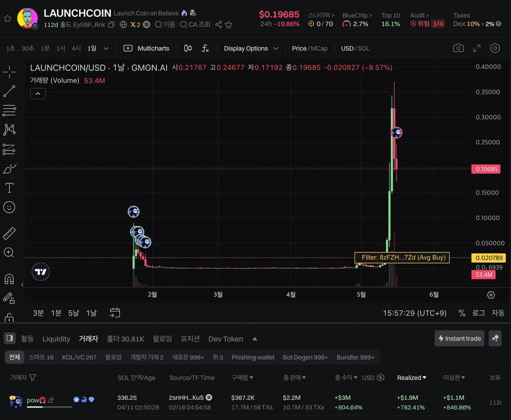Toggle lock drawing mode pencil-lock icon

[9, 298]
